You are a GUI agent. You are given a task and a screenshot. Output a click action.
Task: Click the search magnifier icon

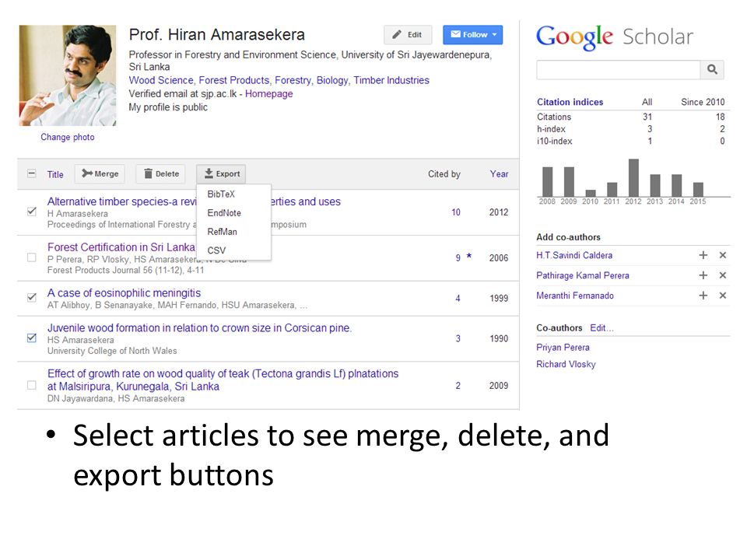click(712, 69)
